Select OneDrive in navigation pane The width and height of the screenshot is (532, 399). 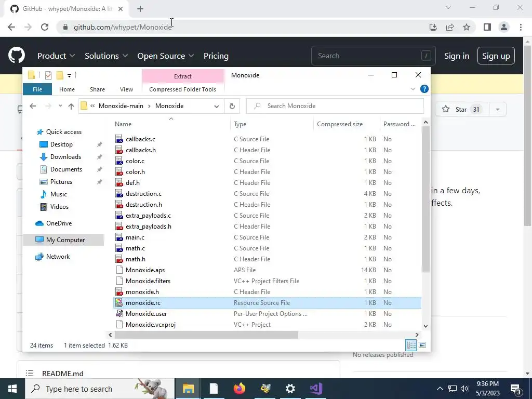[59, 223]
